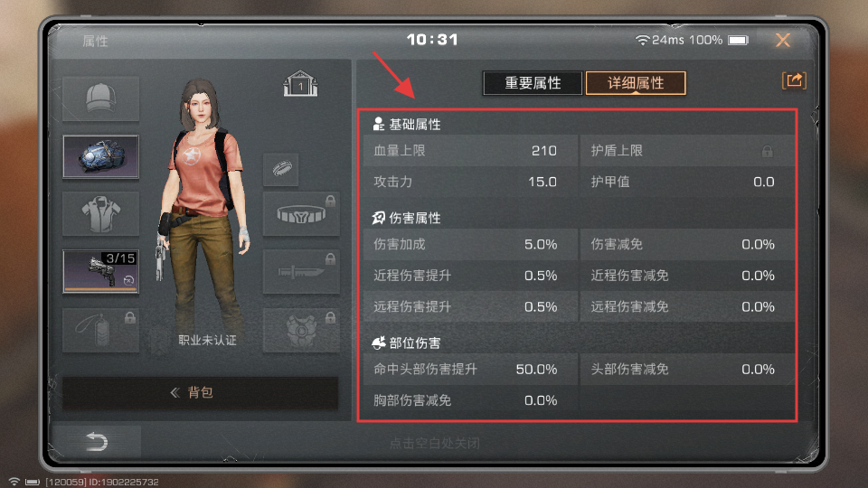Click the 职业未认证 profession label
868x488 pixels.
click(208, 341)
